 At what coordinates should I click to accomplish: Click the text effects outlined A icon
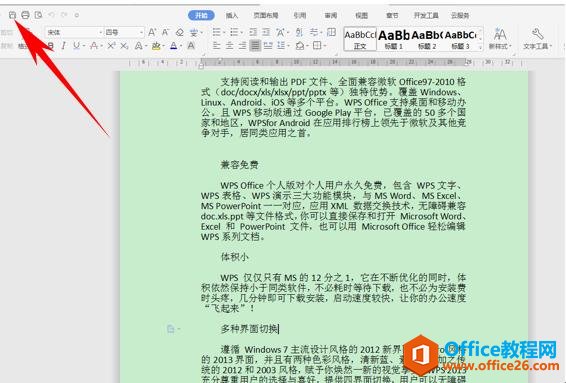tap(138, 46)
